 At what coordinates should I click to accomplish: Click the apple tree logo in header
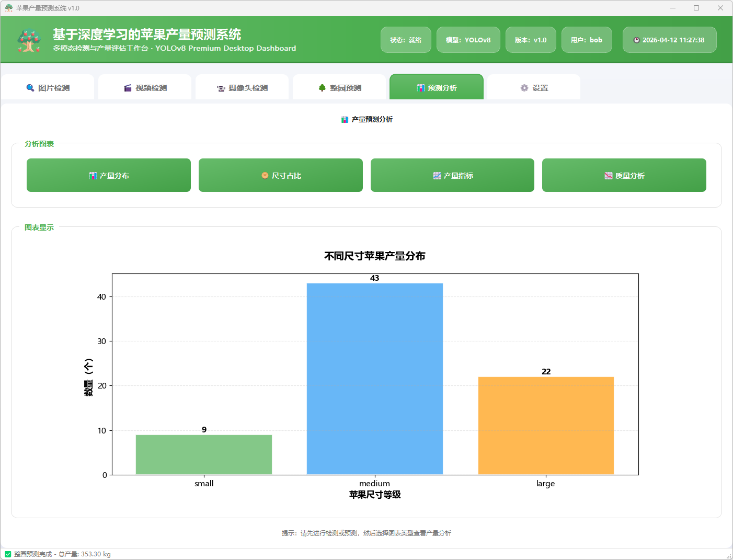pyautogui.click(x=29, y=40)
